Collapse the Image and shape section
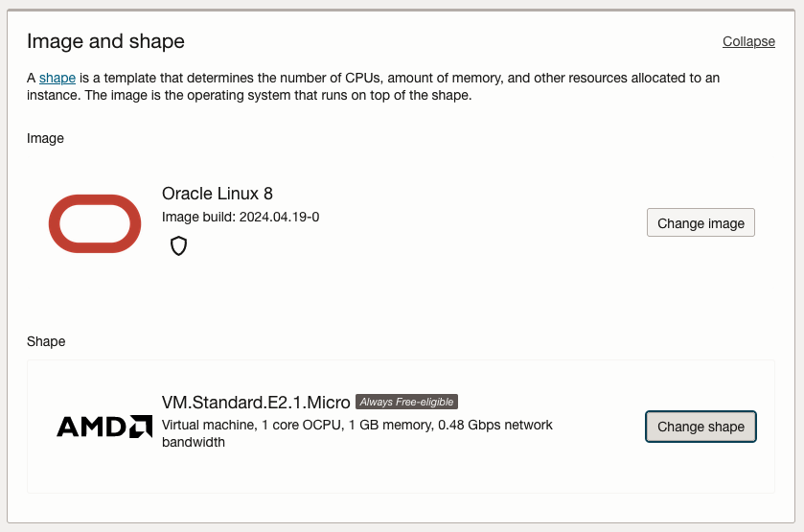The image size is (804, 532). coord(748,41)
